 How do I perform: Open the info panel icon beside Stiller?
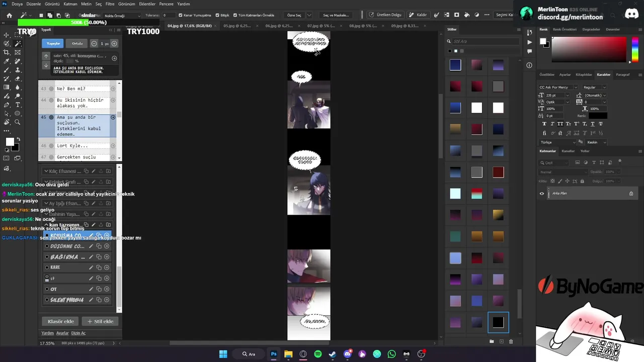click(529, 65)
